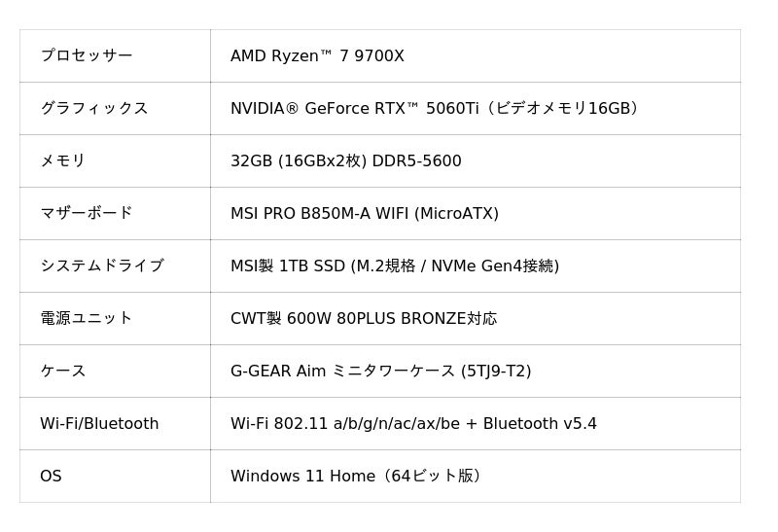The width and height of the screenshot is (778, 532).
Task: Click the プロセッサー label cell
Action: pyautogui.click(x=87, y=56)
